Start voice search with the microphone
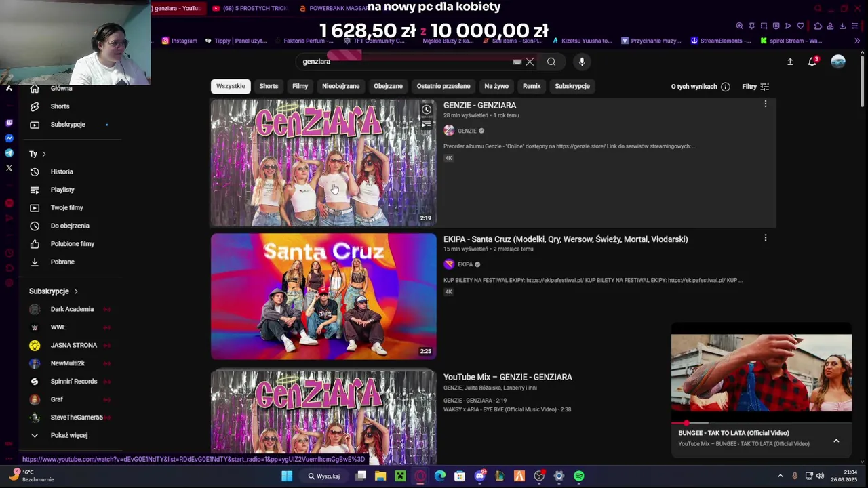868x488 pixels. pos(582,62)
